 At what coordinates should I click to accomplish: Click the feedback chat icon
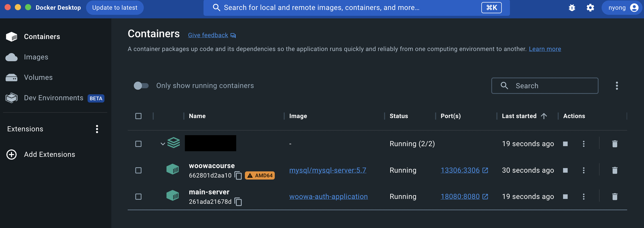pos(233,35)
